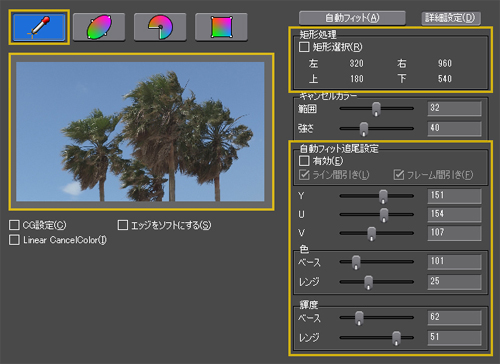Click the キャンセルカラー 強さ slider handle
The image size is (500, 364).
(x=364, y=129)
